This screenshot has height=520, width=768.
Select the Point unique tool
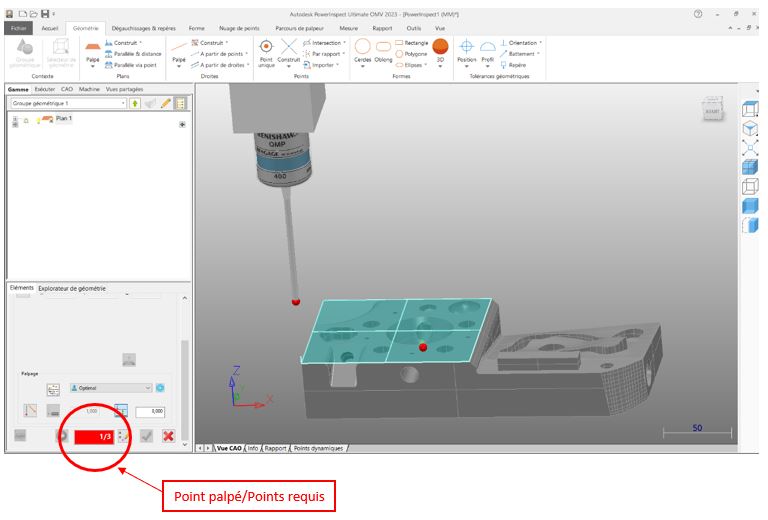coord(266,52)
